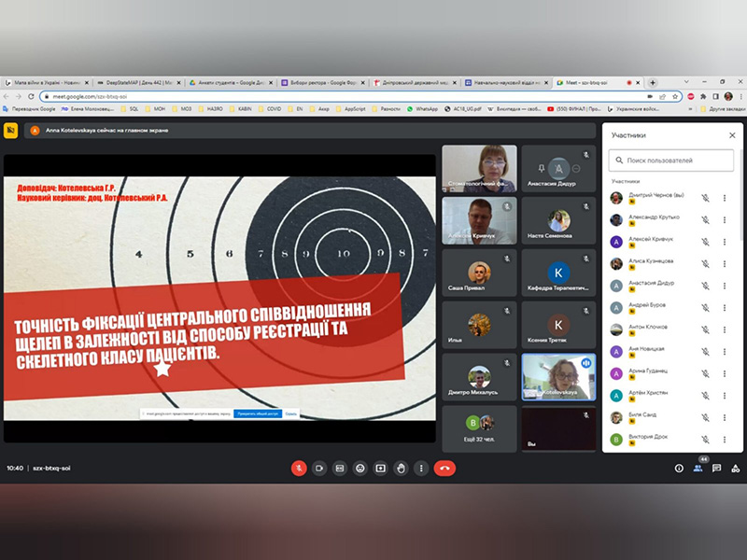This screenshot has height=560, width=747.
Task: Click the present screen icon
Action: tap(380, 468)
